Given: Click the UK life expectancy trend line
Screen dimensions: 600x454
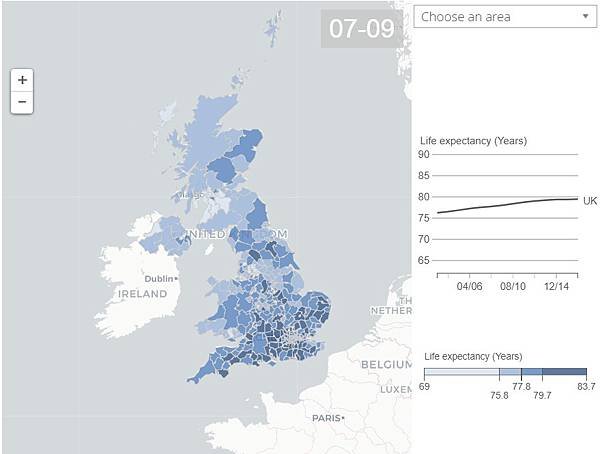Looking at the screenshot, I should (x=507, y=205).
